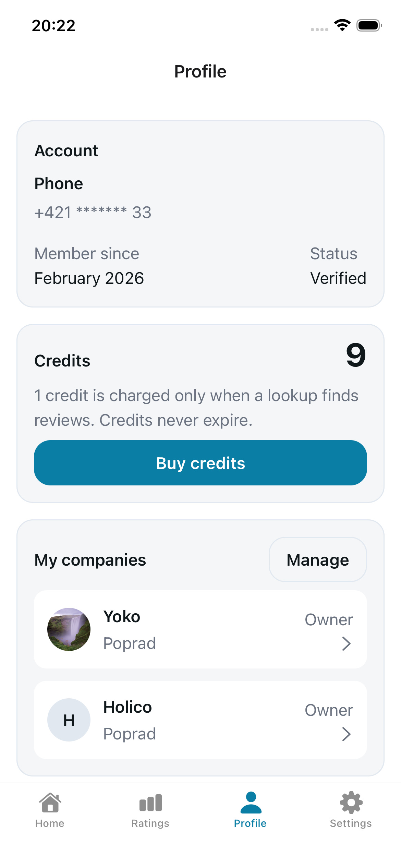The image size is (401, 868).
Task: Click the Manage companies button
Action: [318, 560]
